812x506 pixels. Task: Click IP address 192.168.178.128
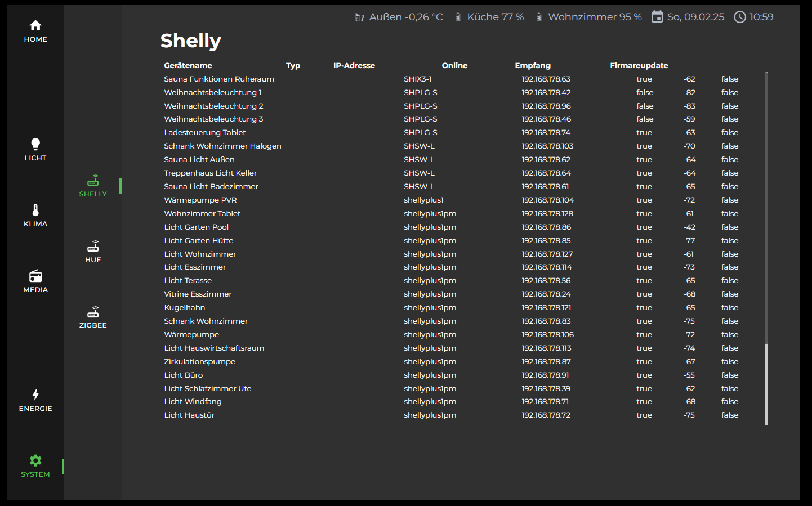(547, 214)
